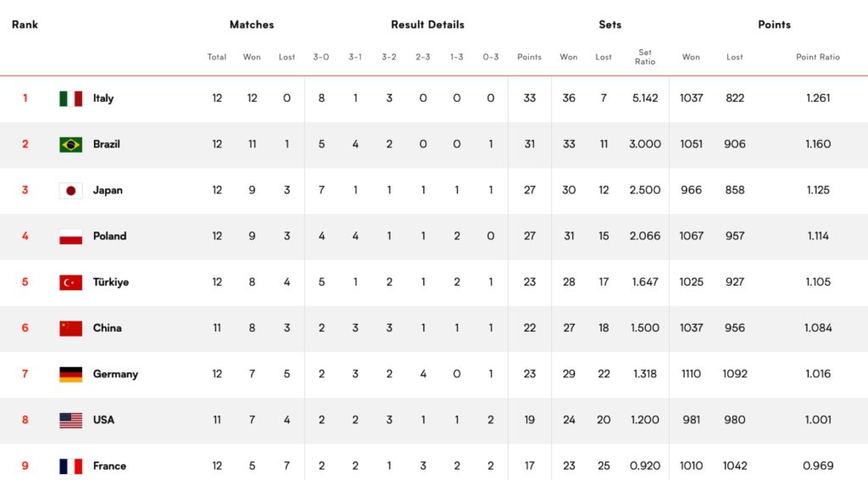This screenshot has width=868, height=480.
Task: Click the Result Details header
Action: [x=427, y=25]
